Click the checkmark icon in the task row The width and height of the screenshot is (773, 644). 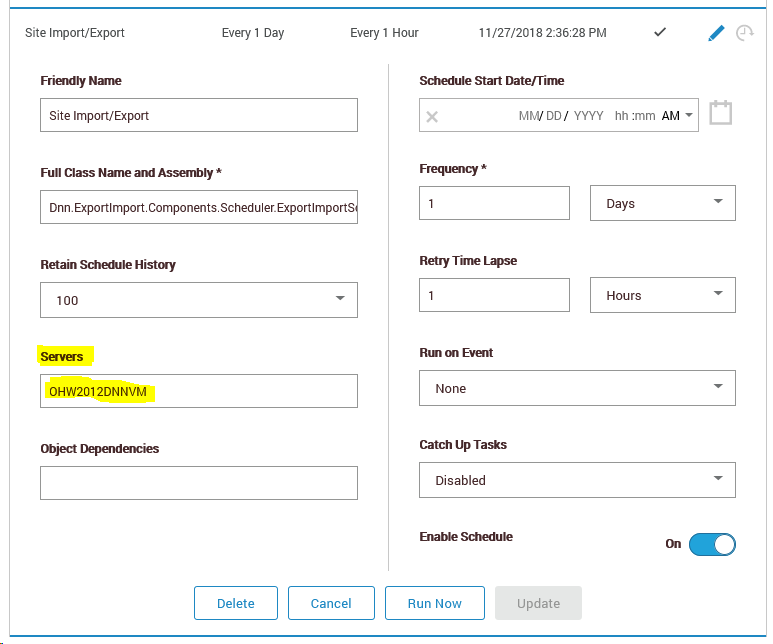pyautogui.click(x=660, y=32)
